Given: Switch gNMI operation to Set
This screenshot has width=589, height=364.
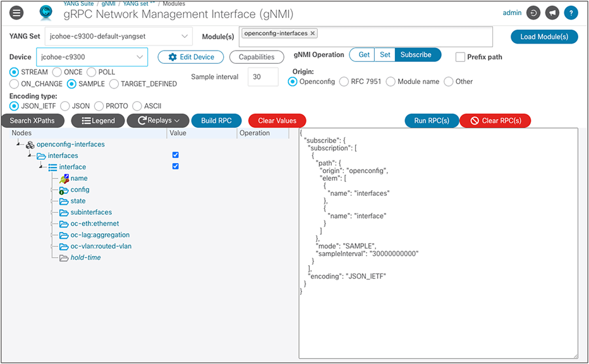Looking at the screenshot, I should click(385, 55).
